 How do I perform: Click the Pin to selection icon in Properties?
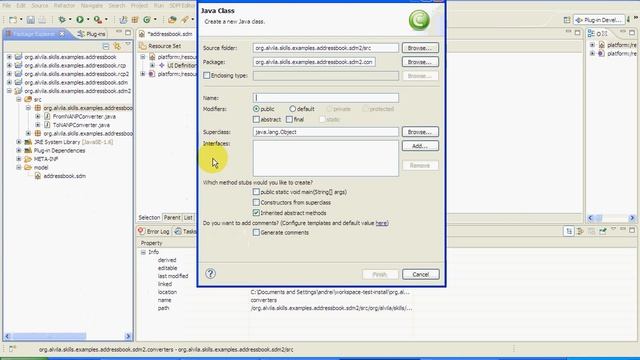coord(603,231)
